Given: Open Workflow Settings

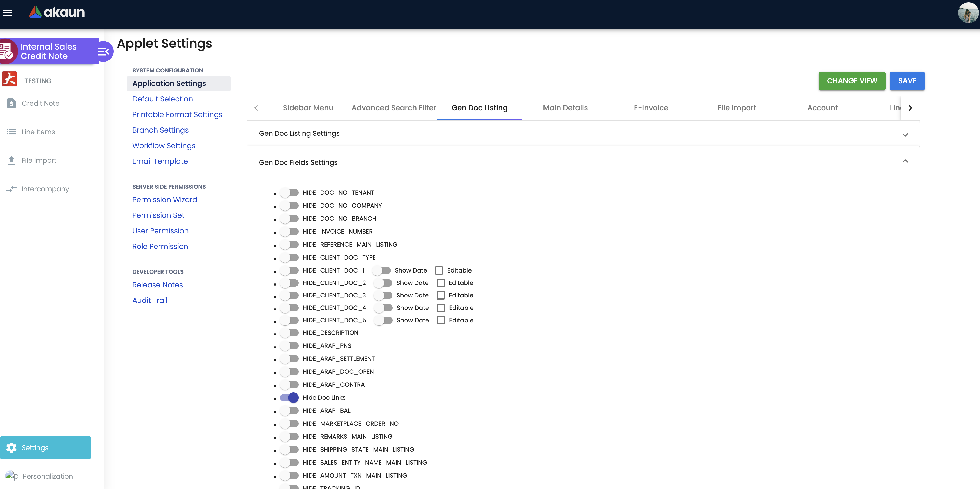Looking at the screenshot, I should [164, 146].
